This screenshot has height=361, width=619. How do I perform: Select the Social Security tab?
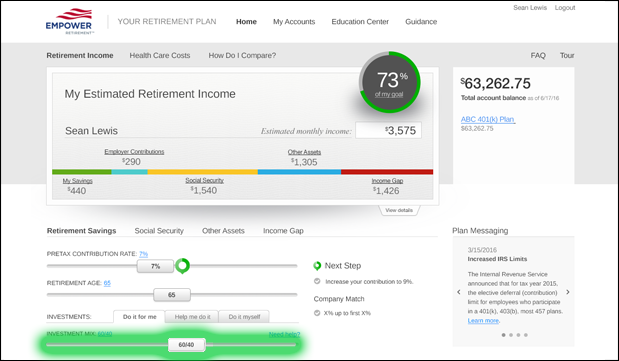point(159,231)
